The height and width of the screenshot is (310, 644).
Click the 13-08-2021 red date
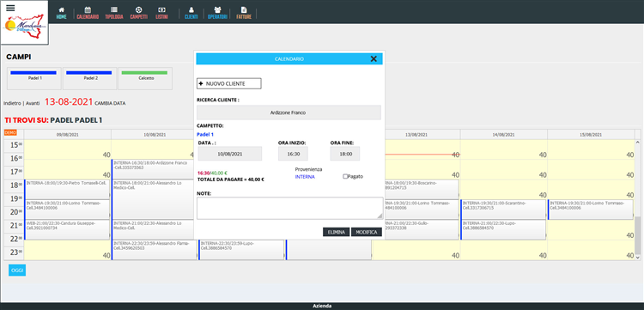(69, 102)
